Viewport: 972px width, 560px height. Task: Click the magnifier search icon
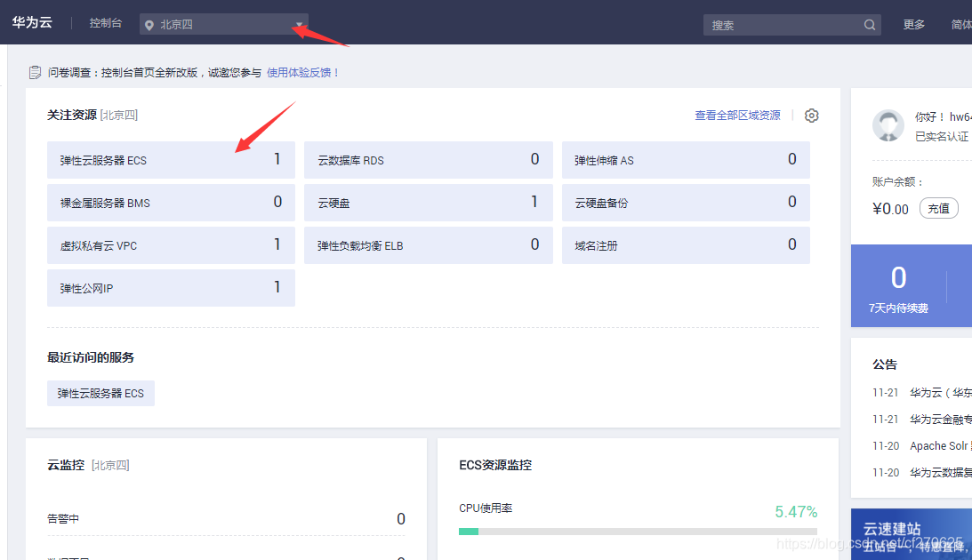point(870,25)
